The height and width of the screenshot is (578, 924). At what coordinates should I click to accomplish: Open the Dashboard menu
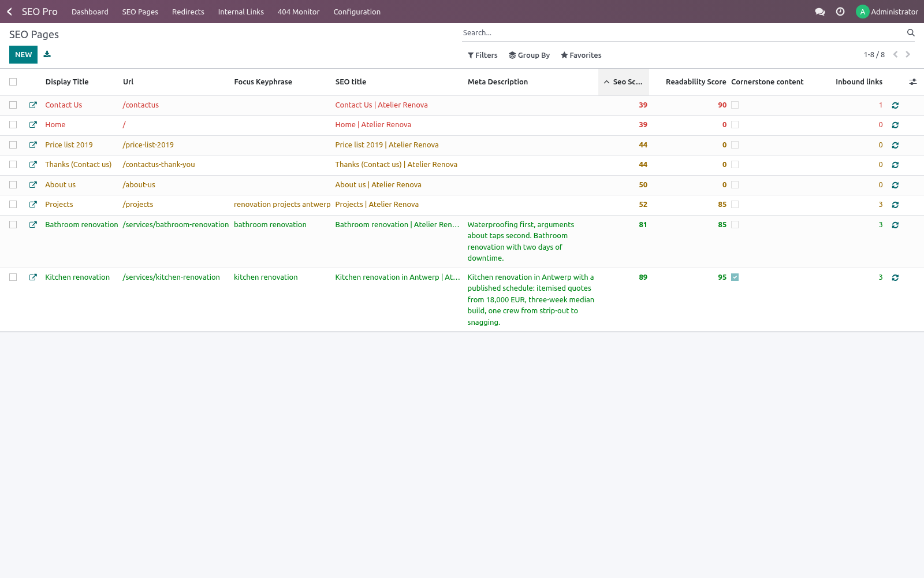(90, 12)
